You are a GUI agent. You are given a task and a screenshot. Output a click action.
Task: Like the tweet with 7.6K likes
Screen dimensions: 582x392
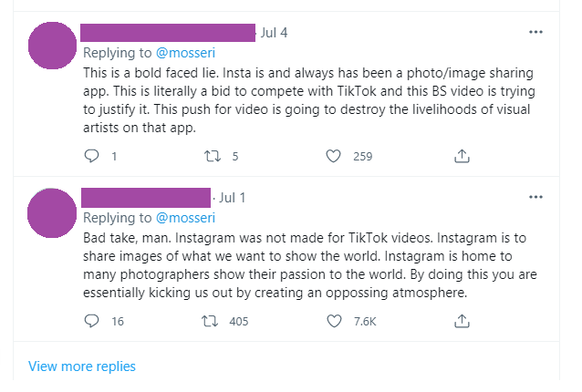334,321
